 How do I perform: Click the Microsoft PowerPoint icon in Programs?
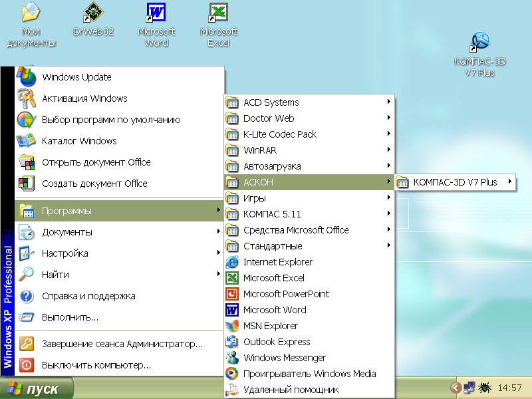coord(232,294)
